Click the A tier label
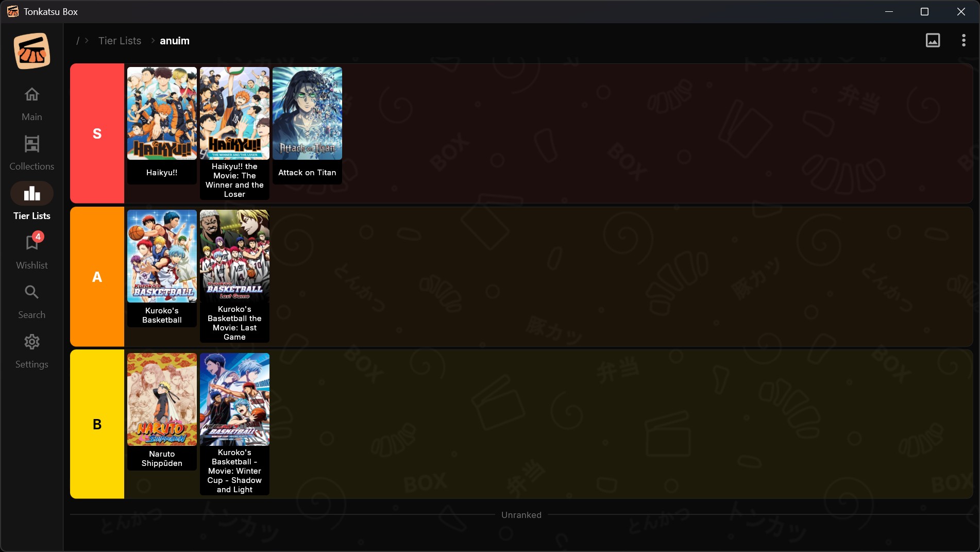 (97, 277)
